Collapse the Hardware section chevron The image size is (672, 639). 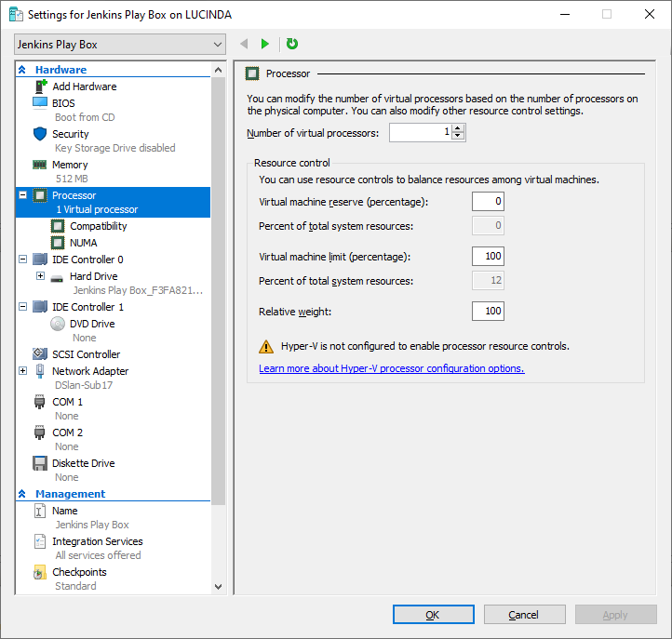point(21,70)
